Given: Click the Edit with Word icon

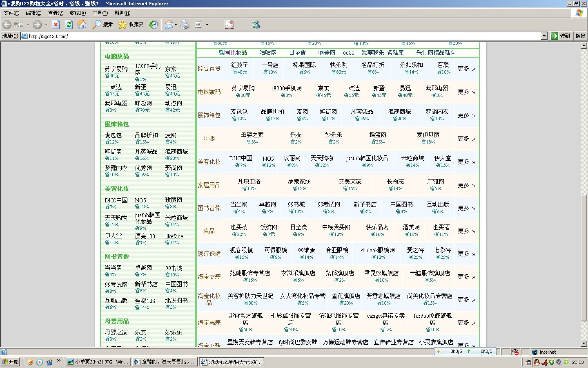Looking at the screenshot, I should pos(198,25).
